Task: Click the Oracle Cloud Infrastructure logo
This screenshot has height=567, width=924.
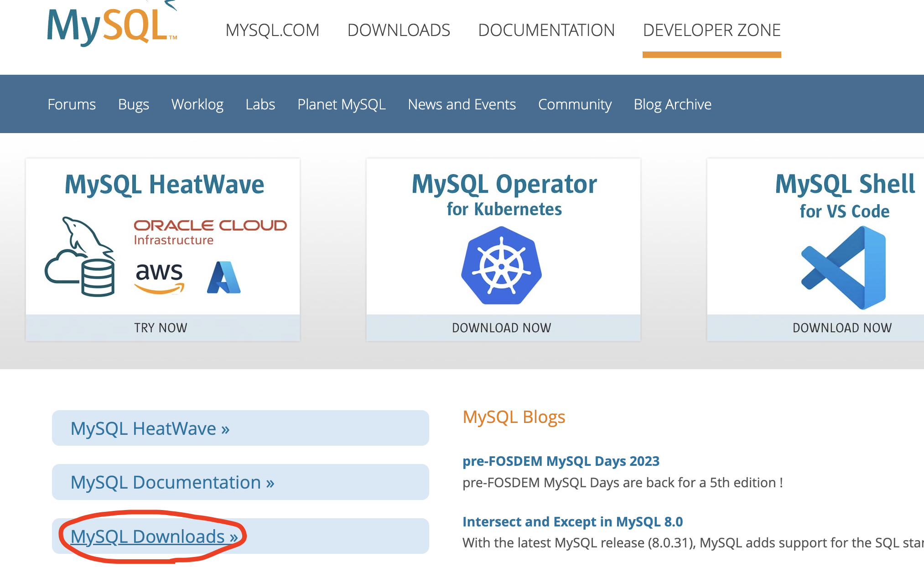Action: tap(210, 232)
